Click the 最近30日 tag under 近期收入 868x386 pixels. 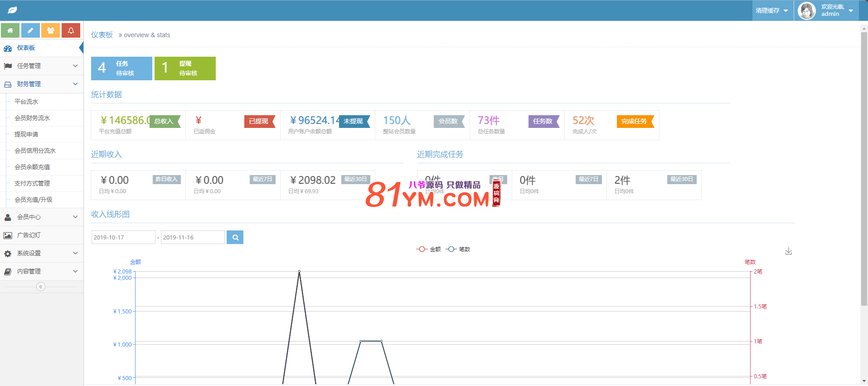coord(356,179)
